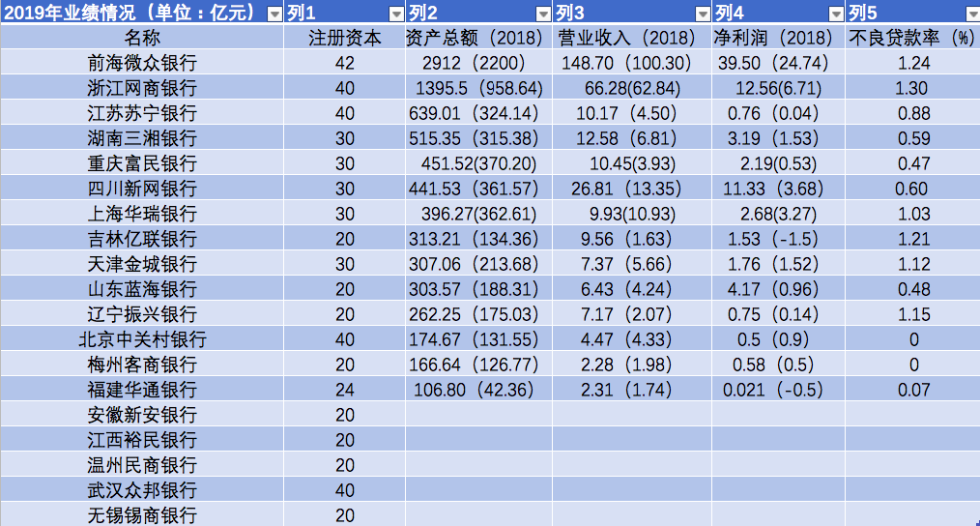
Task: Select revenue cell 2.28（1.98）
Action: [632, 364]
